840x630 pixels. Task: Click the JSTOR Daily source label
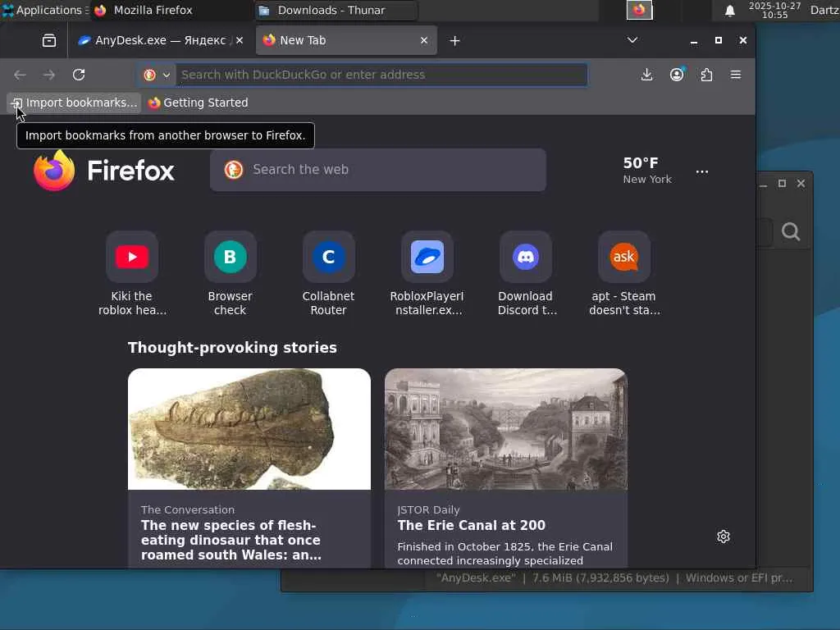[428, 510]
